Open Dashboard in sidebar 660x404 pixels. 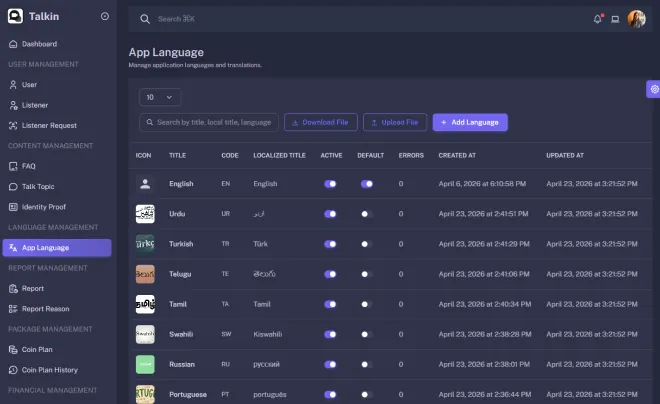coord(57,44)
